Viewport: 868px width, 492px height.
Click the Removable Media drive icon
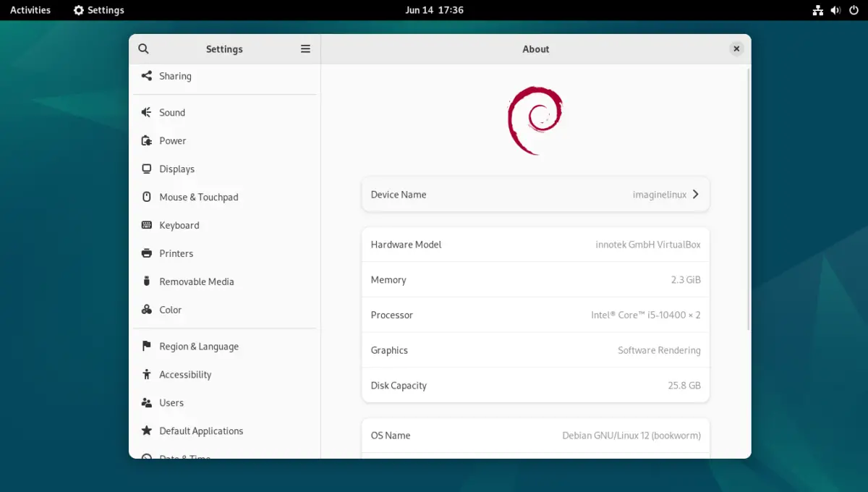point(146,281)
